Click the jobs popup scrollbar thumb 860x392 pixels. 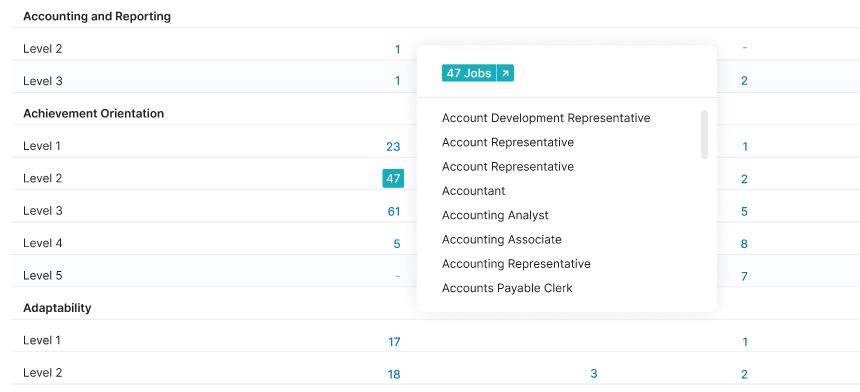(x=704, y=135)
